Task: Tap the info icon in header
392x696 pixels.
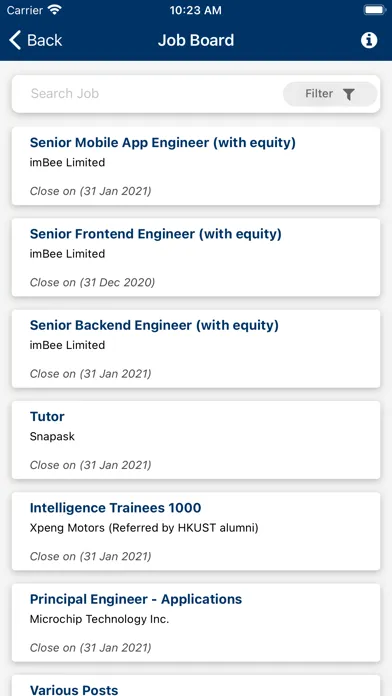Action: (368, 40)
